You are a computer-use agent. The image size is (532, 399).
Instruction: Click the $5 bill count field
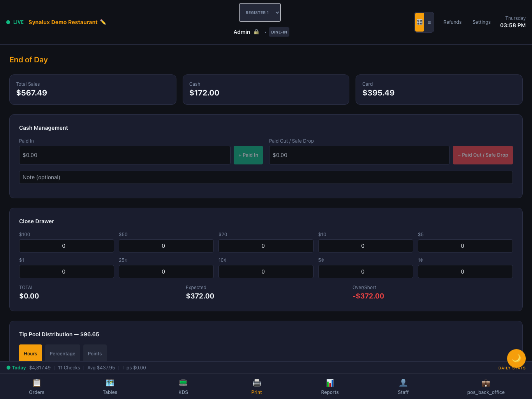coord(465,246)
